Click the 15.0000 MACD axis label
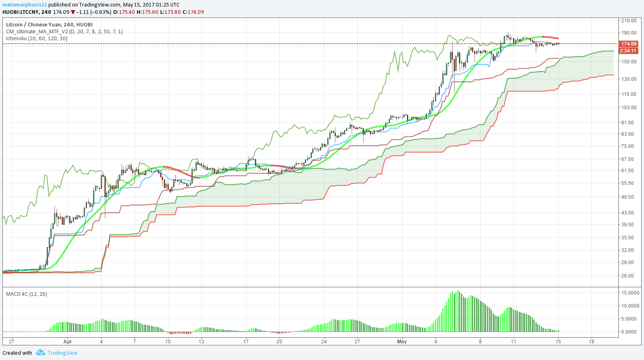The image size is (644, 360). (x=630, y=293)
